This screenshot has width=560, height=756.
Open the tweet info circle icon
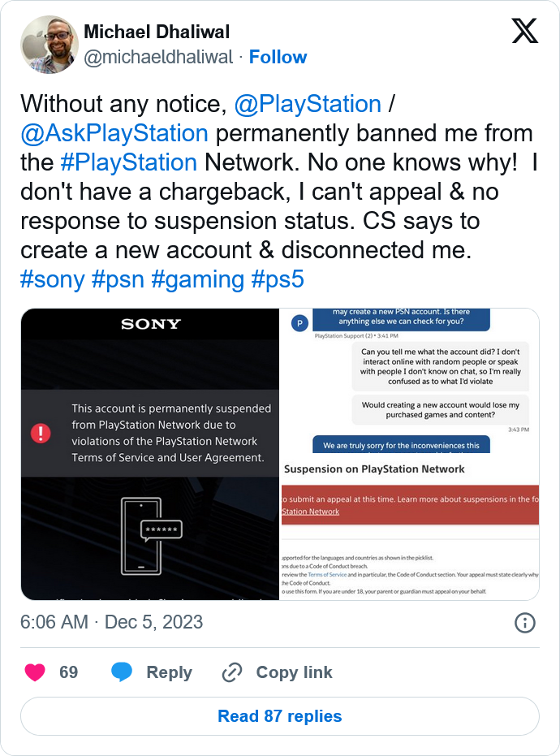coord(525,623)
